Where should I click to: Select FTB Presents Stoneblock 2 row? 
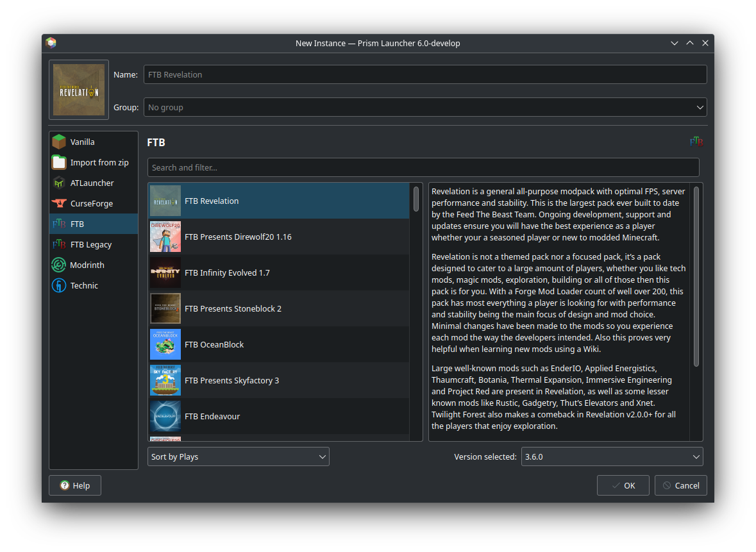click(x=279, y=308)
